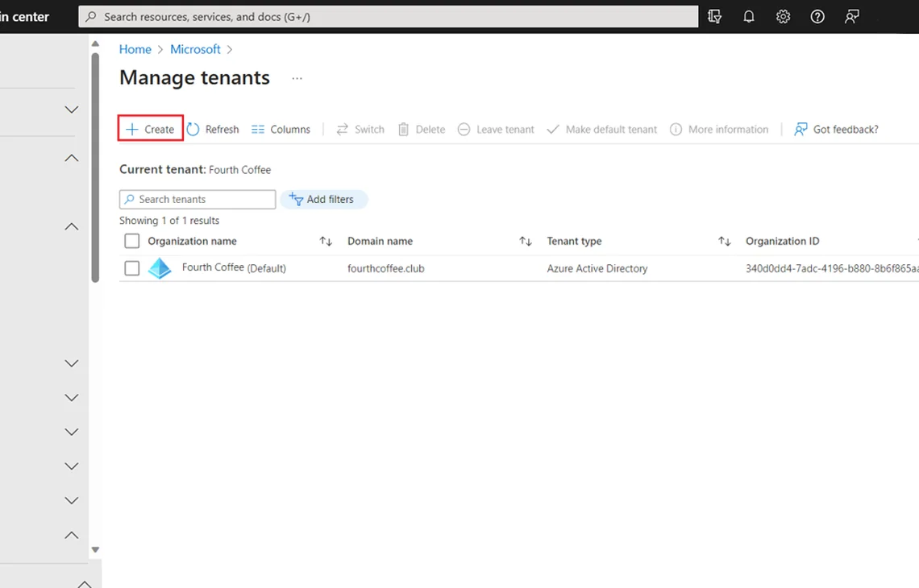Select the fourthcoffee.club domain cell
Viewport: 919px width, 588px height.
point(385,268)
